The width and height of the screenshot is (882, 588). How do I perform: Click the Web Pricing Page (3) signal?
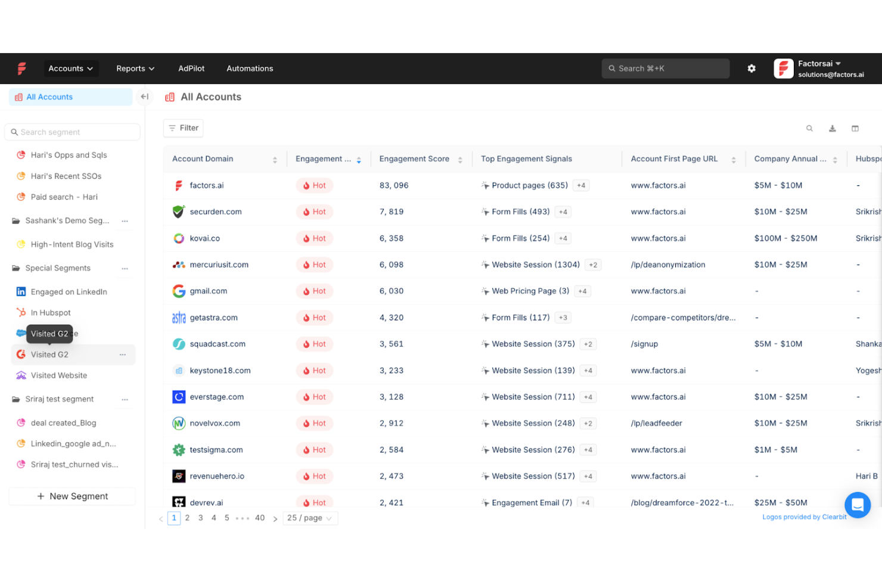tap(530, 291)
